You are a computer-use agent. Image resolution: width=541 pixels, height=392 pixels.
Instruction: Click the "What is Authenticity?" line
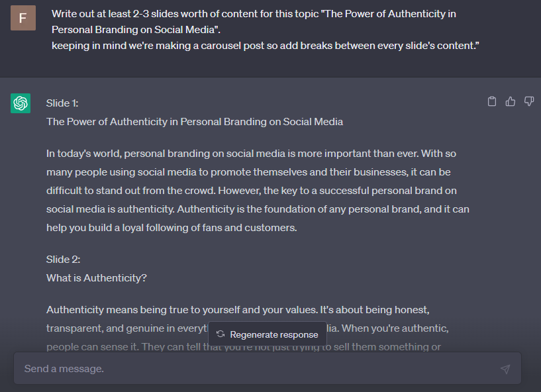pyautogui.click(x=97, y=278)
